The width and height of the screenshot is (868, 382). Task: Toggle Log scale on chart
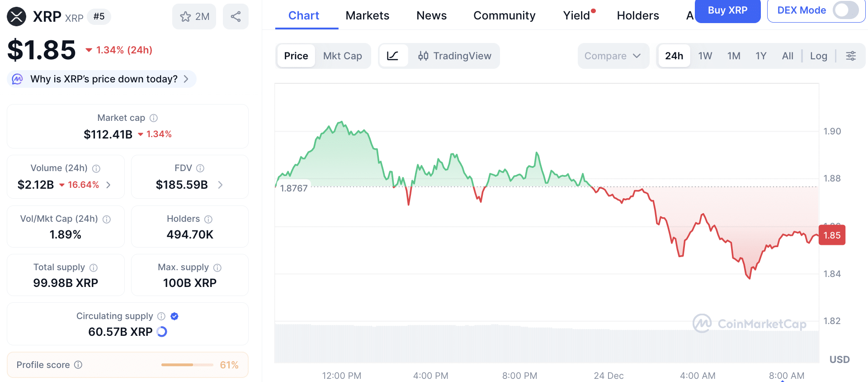818,56
